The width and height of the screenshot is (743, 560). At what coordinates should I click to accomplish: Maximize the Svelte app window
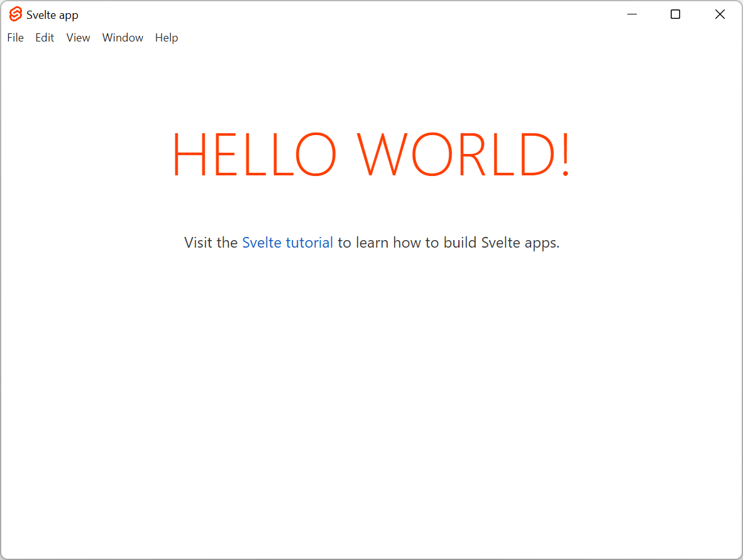point(676,14)
